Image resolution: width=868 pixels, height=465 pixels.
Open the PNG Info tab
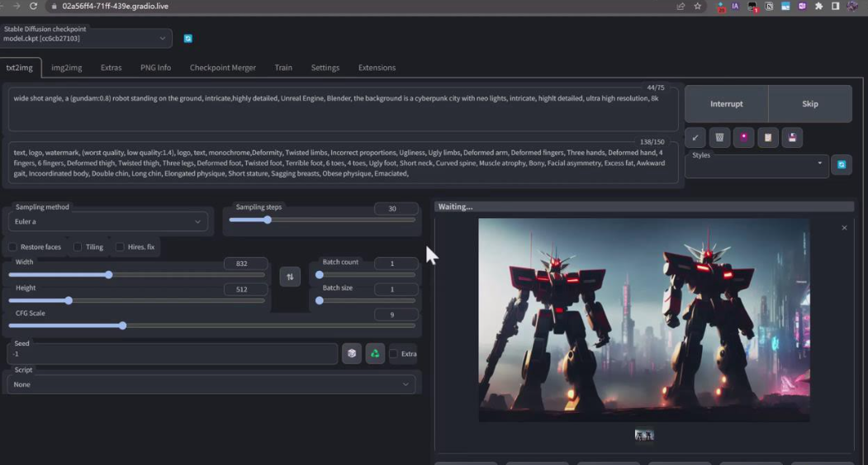point(155,68)
